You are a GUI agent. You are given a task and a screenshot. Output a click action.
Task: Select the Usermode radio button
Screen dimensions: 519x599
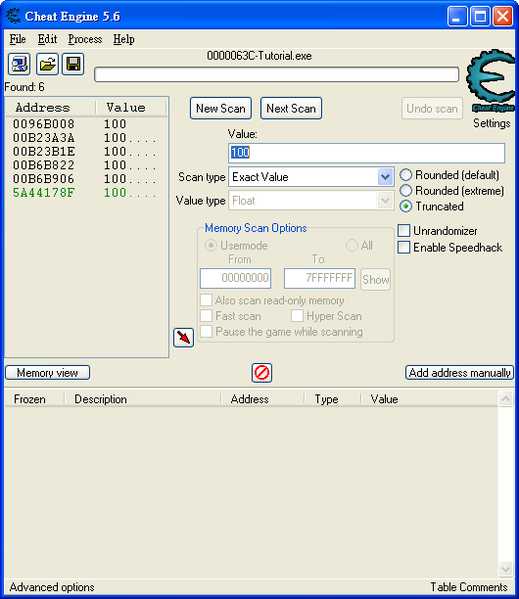coord(211,245)
